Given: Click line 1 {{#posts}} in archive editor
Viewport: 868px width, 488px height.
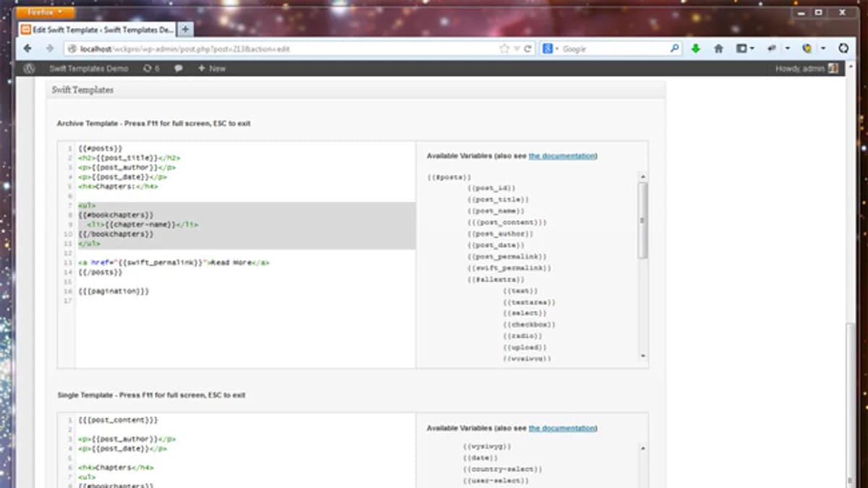Looking at the screenshot, I should pyautogui.click(x=101, y=148).
